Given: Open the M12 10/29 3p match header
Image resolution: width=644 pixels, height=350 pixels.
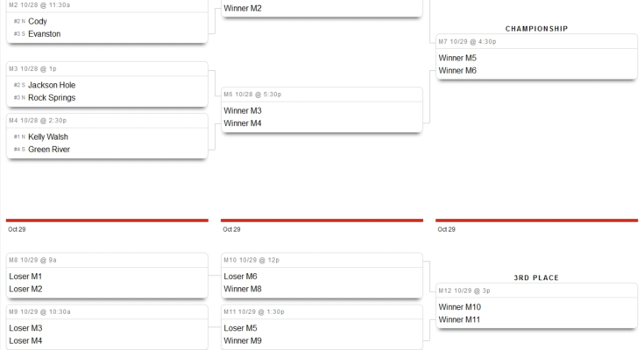Looking at the screenshot, I should [x=464, y=290].
